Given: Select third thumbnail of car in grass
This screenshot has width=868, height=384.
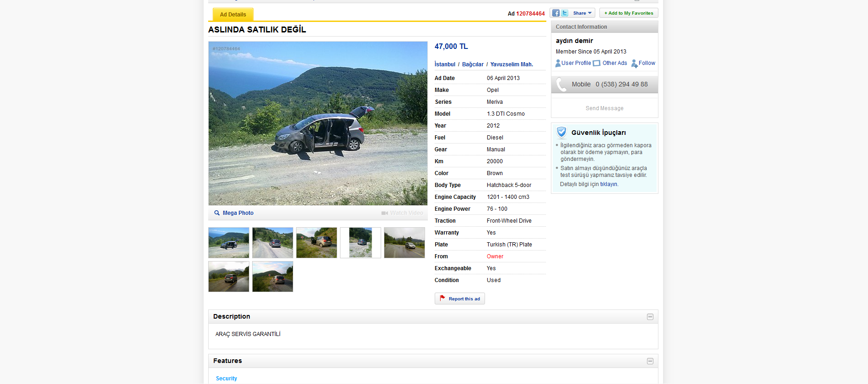Looking at the screenshot, I should click(x=317, y=243).
